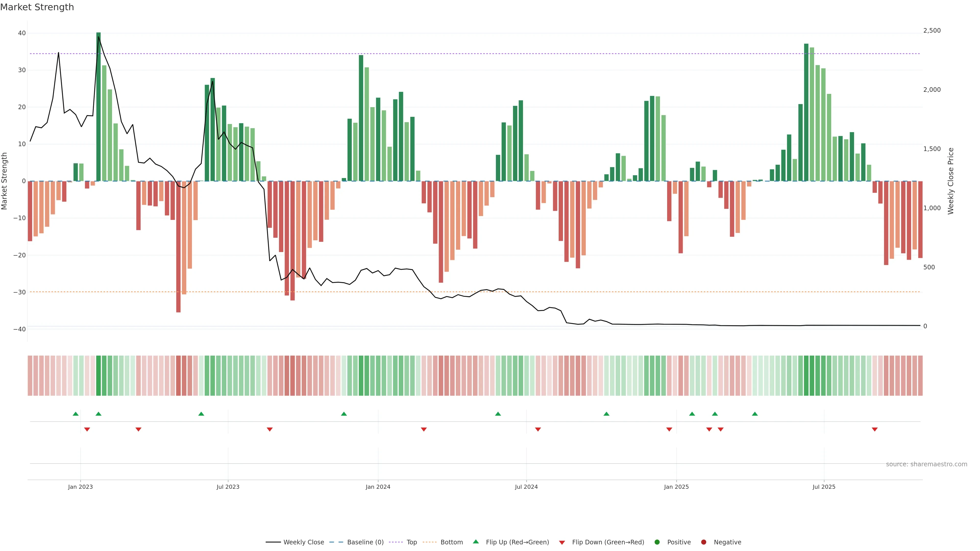Click the source: sharemaestro.com attribution text

click(926, 464)
